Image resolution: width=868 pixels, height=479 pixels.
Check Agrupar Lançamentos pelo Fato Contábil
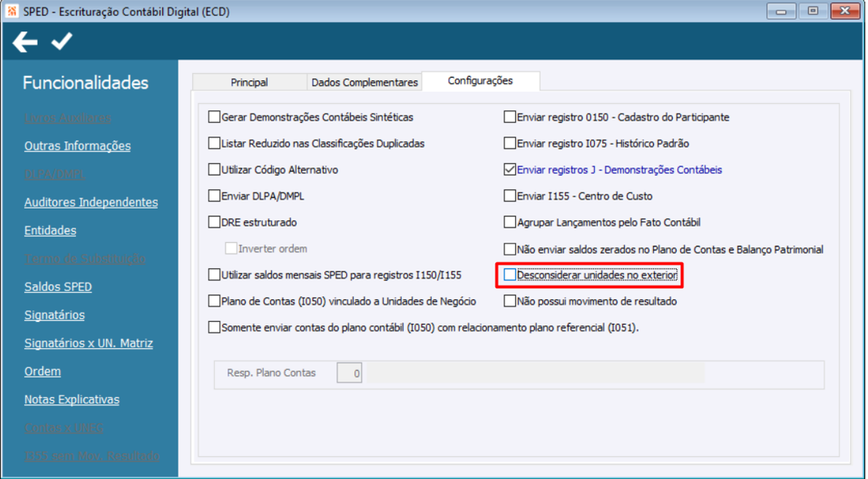(x=510, y=222)
